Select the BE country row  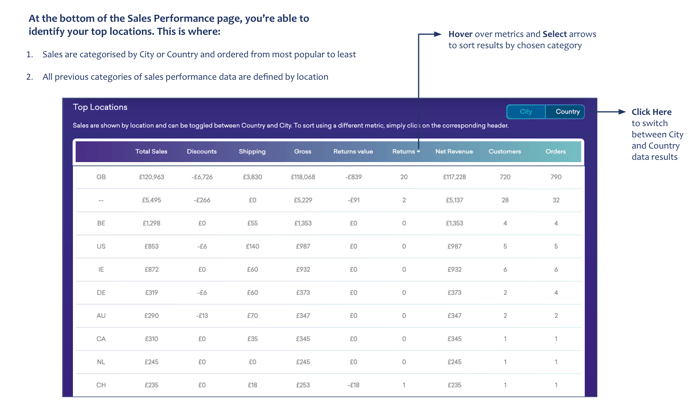coord(101,223)
